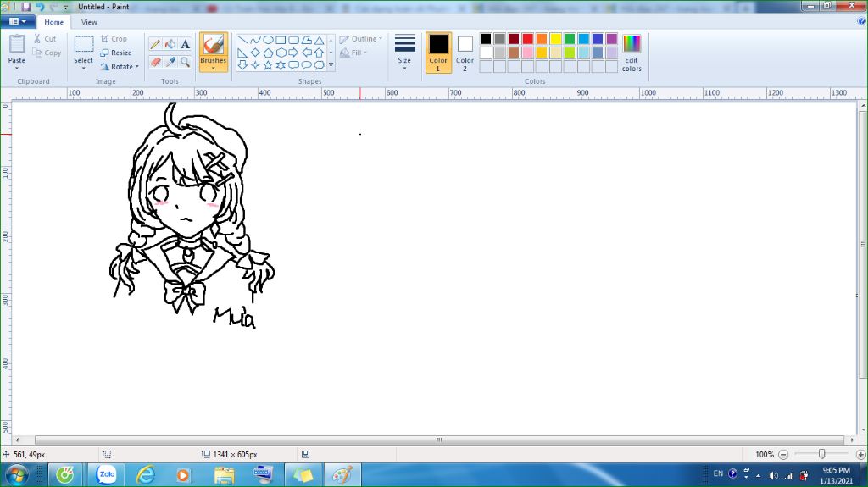Pick the Pentagon shape
This screenshot has height=487, width=868.
[268, 53]
